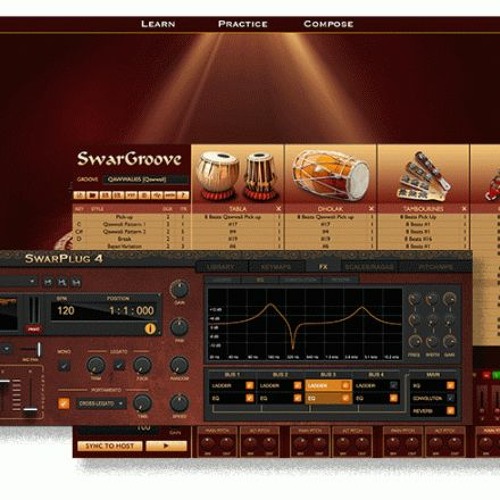Click the second preset navigation icon

pos(62,282)
